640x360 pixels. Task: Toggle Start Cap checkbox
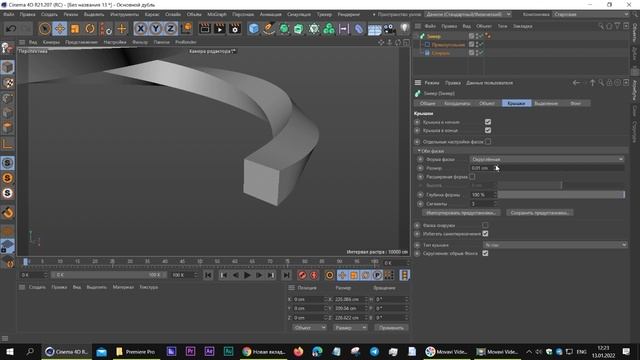click(488, 122)
